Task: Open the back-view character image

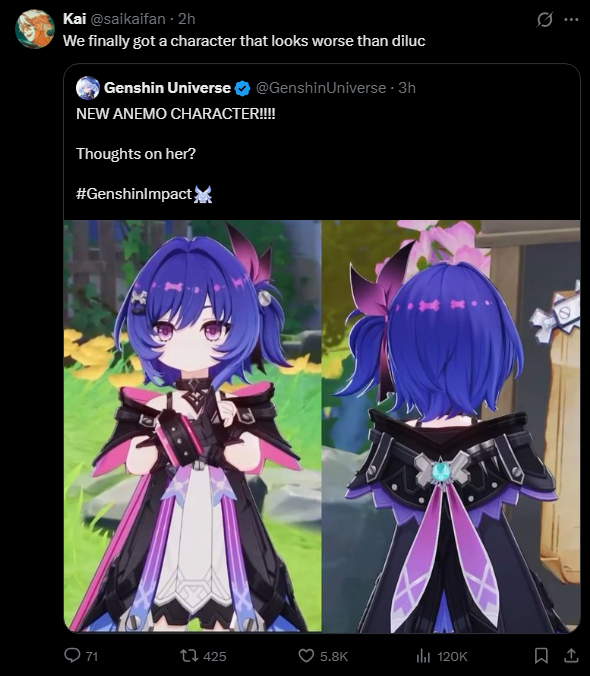Action: click(451, 426)
